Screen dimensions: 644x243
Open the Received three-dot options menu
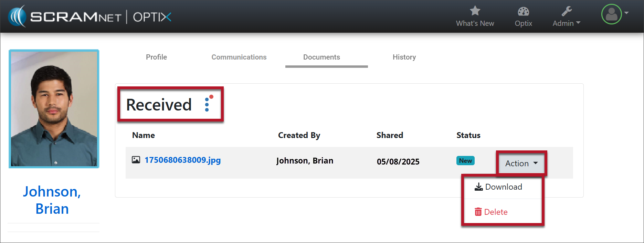(207, 104)
